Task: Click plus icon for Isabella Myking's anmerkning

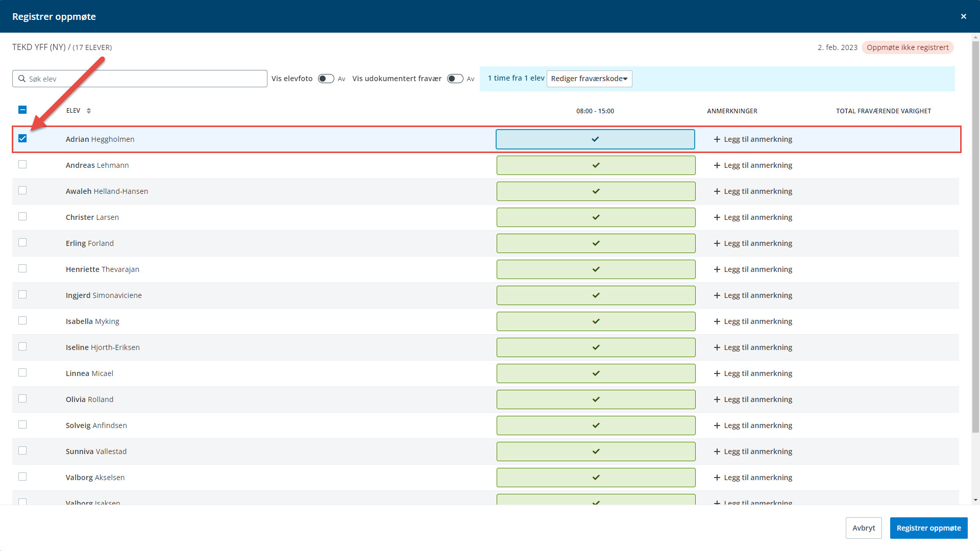Action: point(717,321)
